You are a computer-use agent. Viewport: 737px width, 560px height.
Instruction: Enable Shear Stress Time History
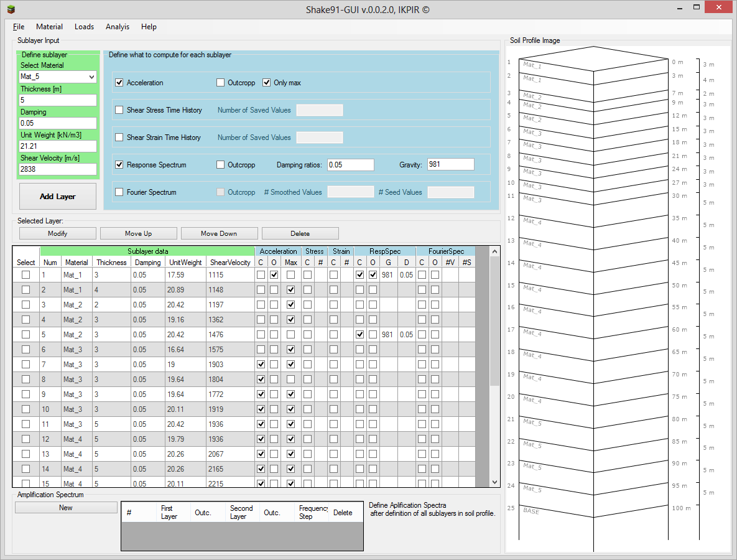[x=119, y=110]
